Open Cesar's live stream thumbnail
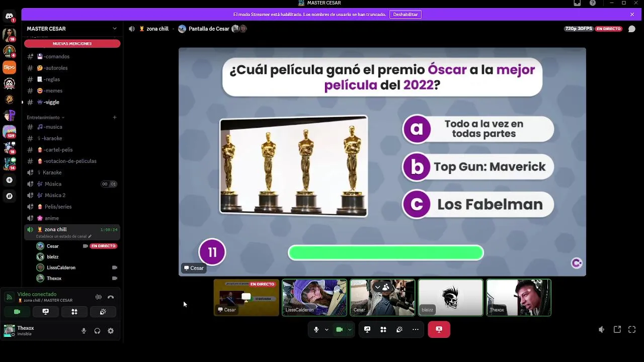Viewport: 644px width, 362px height. coord(246,298)
